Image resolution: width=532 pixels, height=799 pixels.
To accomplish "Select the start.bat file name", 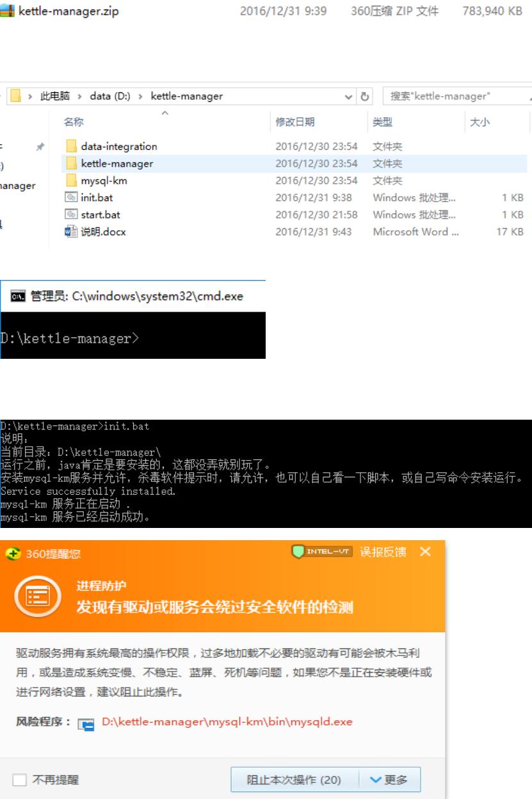I will click(x=99, y=215).
